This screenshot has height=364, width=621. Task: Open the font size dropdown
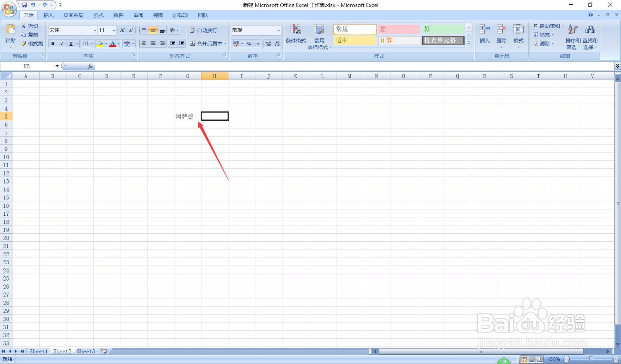pos(114,30)
